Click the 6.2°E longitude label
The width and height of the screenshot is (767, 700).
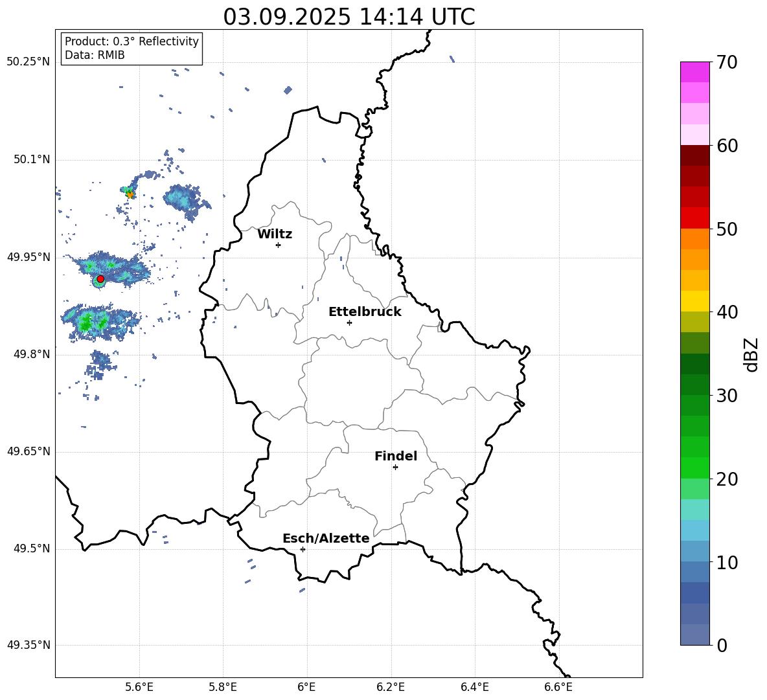[x=391, y=687]
